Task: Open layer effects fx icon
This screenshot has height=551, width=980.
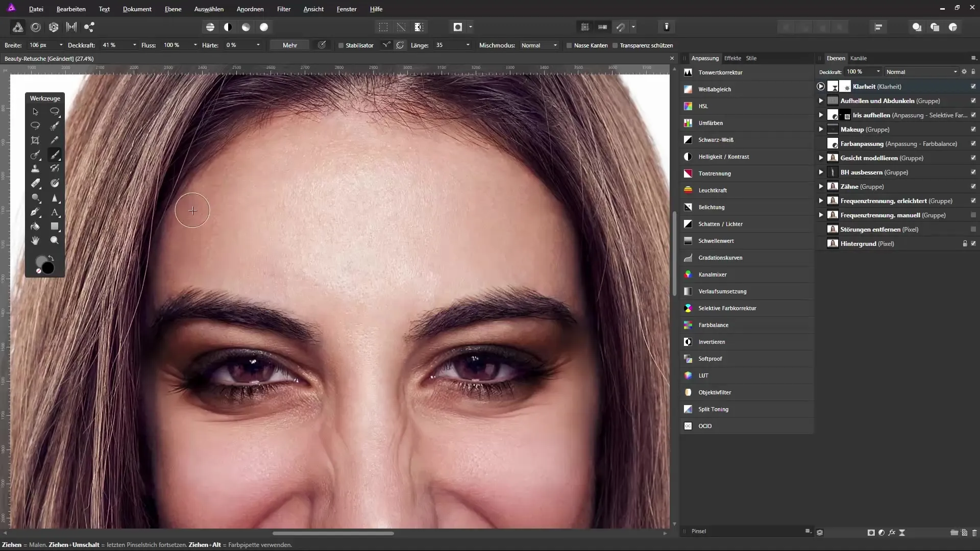Action: click(892, 532)
